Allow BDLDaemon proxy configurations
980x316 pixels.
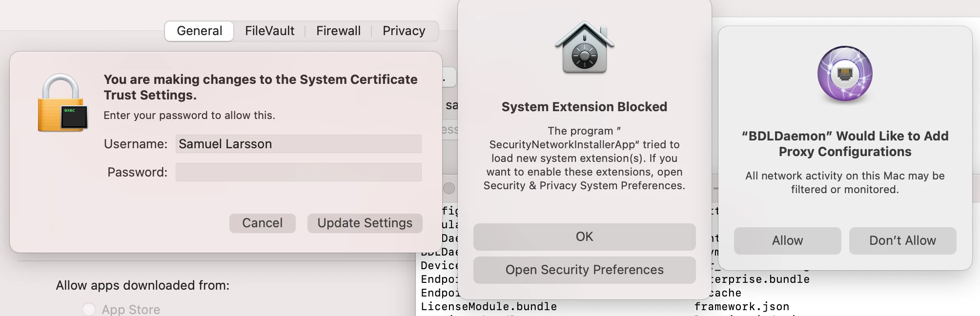tap(787, 240)
